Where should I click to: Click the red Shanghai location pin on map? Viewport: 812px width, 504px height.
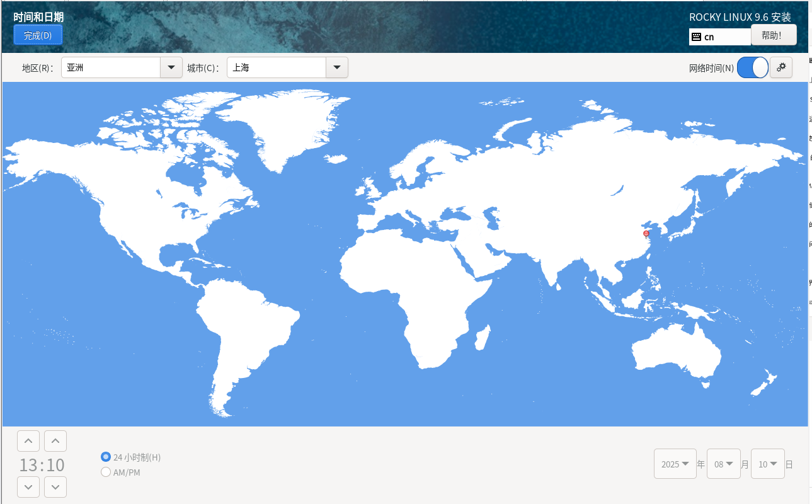[646, 234]
